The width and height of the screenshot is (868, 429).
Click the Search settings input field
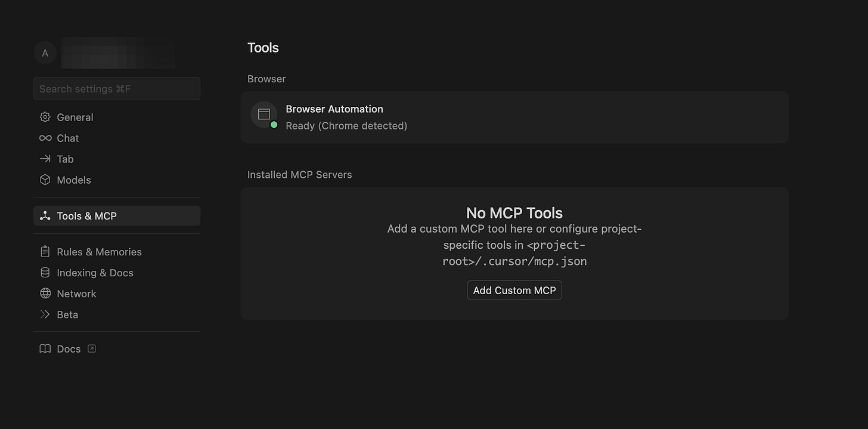116,88
